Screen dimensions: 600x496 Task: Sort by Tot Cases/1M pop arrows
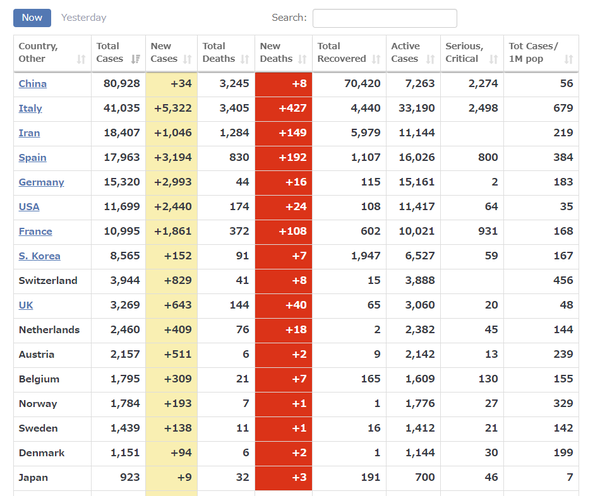tap(569, 59)
